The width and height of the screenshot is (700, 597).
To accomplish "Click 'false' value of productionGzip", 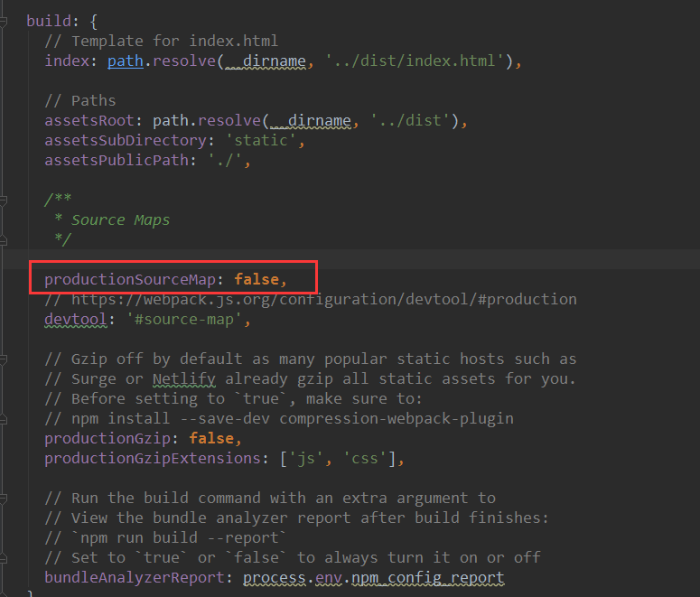I will (211, 438).
